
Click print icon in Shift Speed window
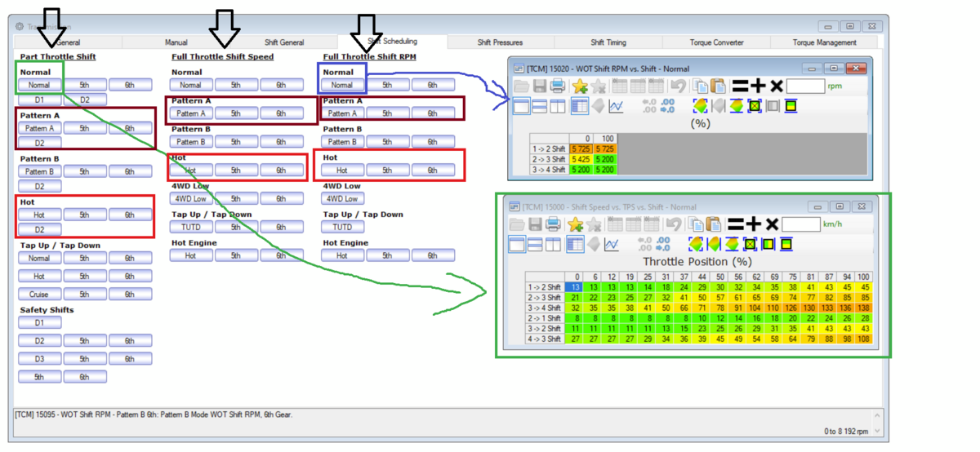tap(554, 224)
